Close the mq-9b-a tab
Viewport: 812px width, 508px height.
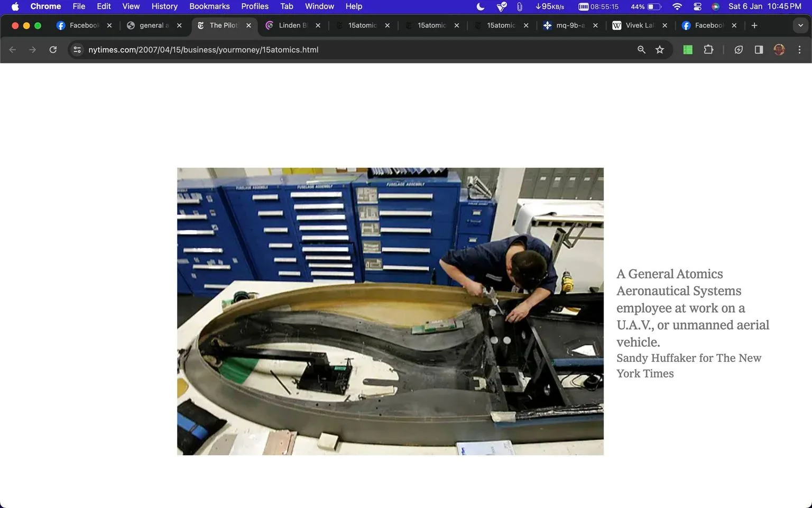click(595, 25)
